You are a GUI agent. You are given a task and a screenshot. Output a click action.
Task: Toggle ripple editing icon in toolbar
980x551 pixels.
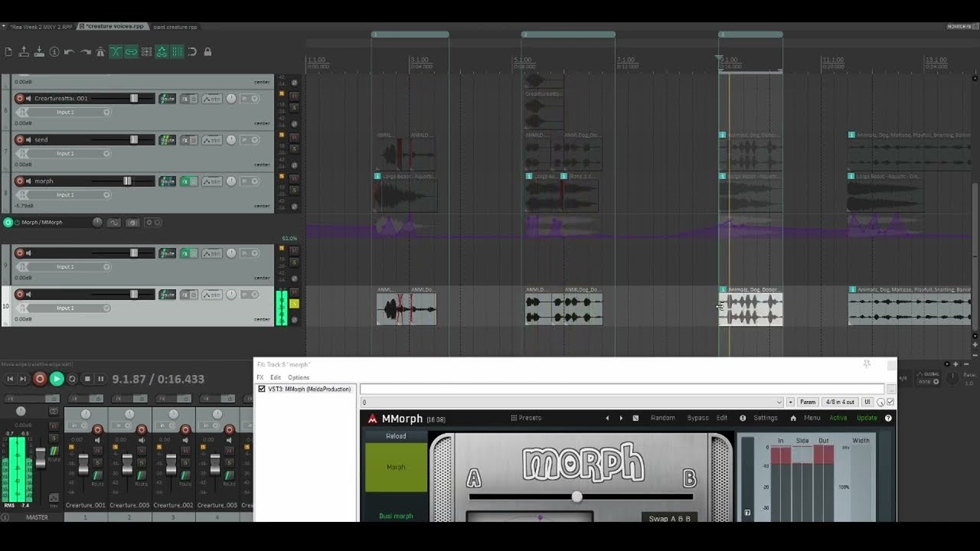146,52
